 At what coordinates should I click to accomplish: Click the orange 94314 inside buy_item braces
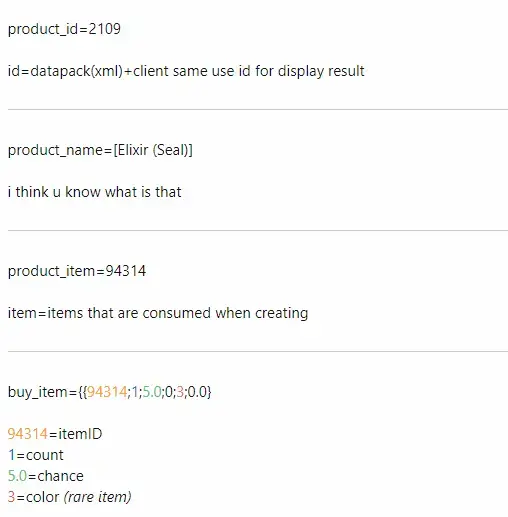(107, 392)
